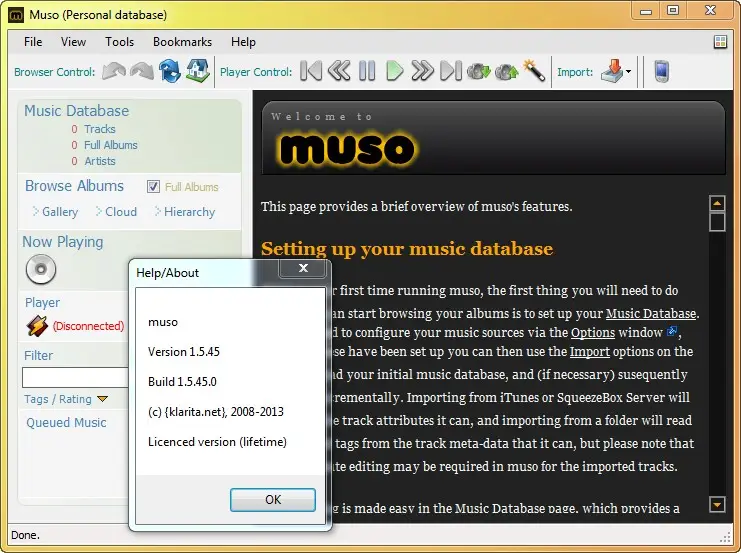This screenshot has height=553, width=741.
Task: Click the Licenced version (lifetime) text
Action: coord(217,441)
